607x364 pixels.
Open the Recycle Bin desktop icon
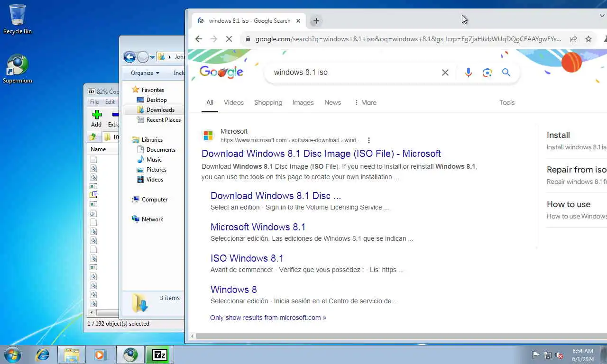18,19
